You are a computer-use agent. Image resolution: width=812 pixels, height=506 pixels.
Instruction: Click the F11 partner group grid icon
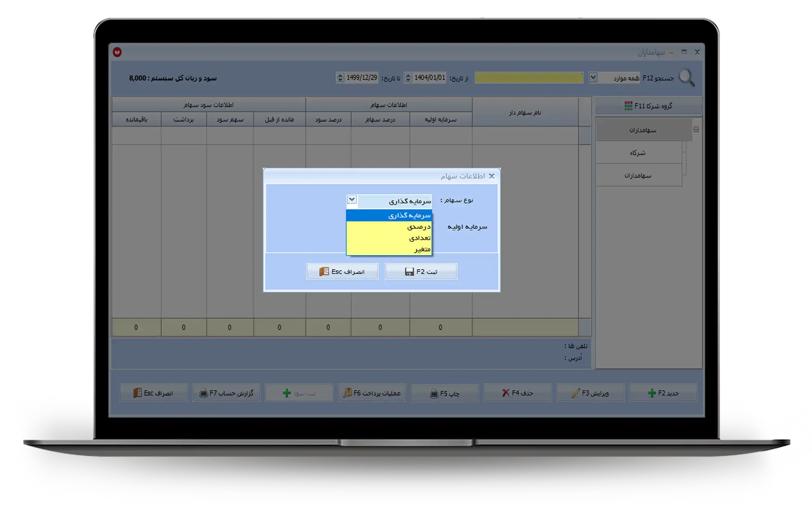pos(628,106)
